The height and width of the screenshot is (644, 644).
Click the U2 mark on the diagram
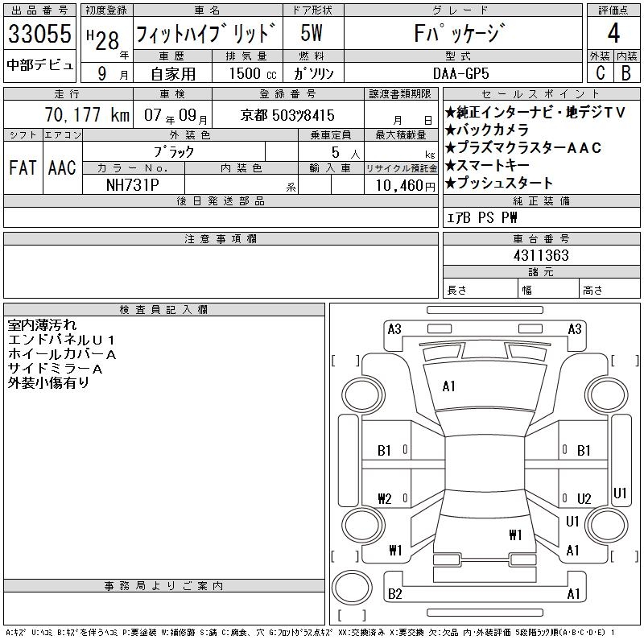[x=584, y=498]
